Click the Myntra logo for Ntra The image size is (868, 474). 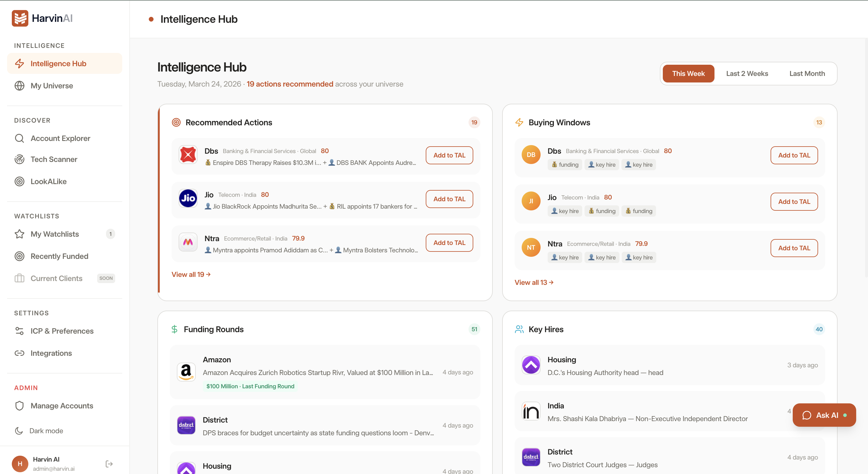[188, 242]
